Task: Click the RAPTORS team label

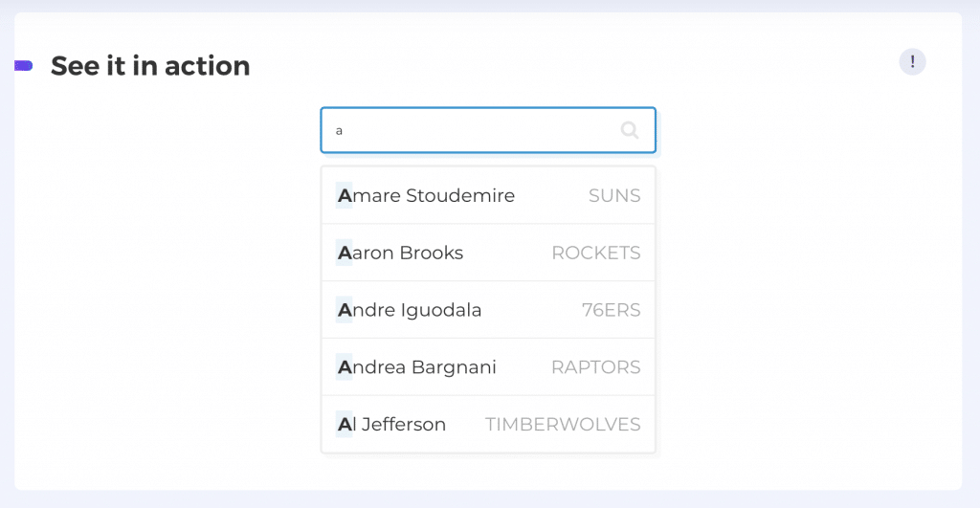Action: [595, 366]
